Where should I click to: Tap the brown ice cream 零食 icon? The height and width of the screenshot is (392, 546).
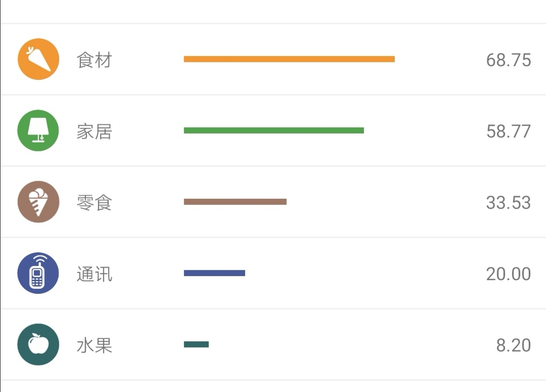[x=38, y=202]
